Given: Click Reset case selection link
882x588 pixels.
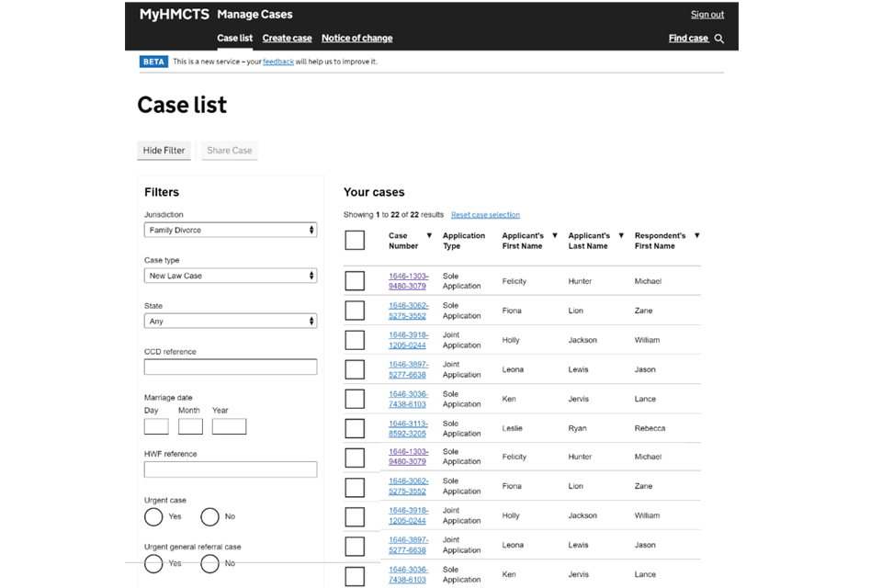Looking at the screenshot, I should [x=485, y=215].
